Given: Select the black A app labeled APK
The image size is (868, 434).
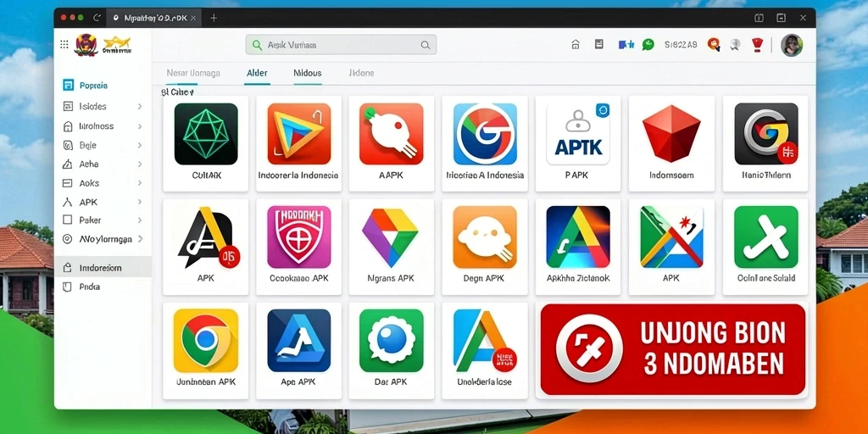Looking at the screenshot, I should click(206, 237).
